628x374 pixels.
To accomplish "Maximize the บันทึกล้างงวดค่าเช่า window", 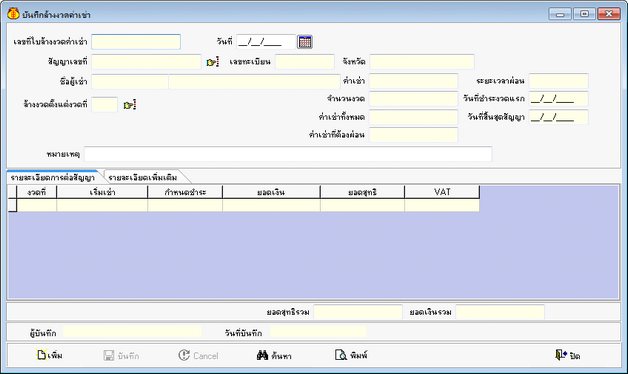I will [584, 14].
